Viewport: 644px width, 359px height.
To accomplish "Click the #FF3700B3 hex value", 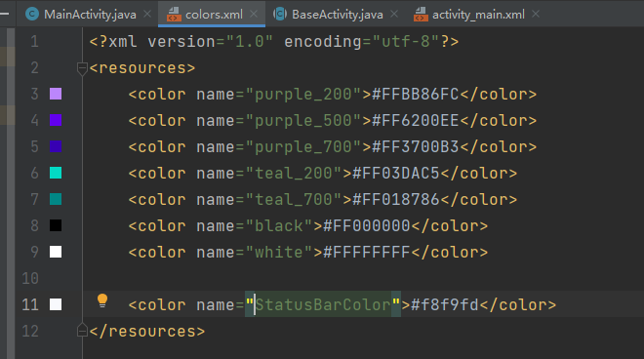I will pyautogui.click(x=416, y=146).
